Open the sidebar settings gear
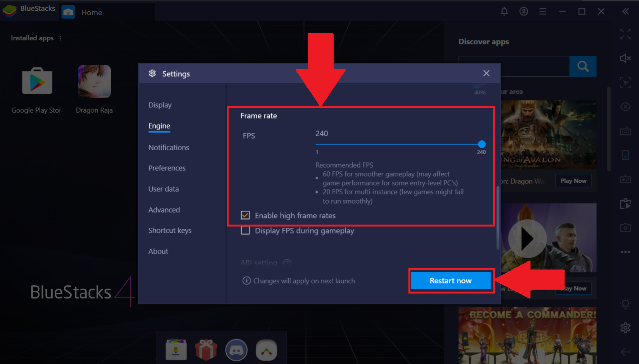The image size is (639, 364). tap(625, 328)
